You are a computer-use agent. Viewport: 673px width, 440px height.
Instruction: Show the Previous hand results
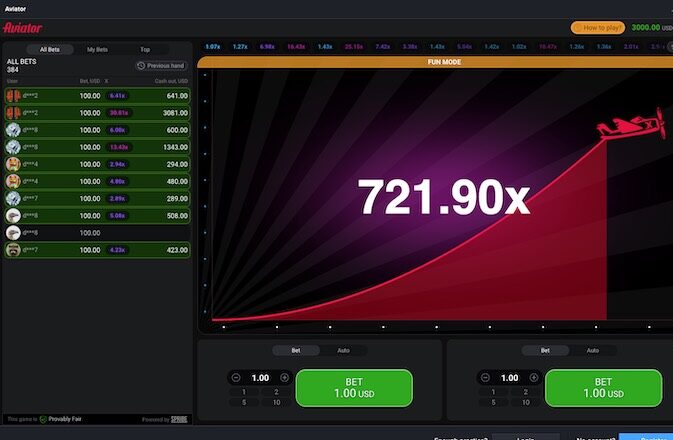[161, 66]
